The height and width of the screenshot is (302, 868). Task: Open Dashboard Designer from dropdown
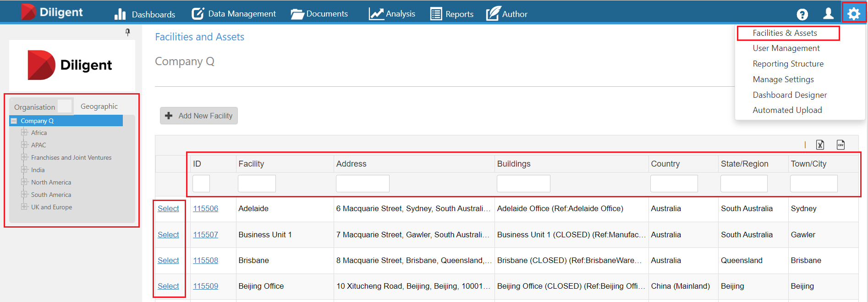(790, 95)
